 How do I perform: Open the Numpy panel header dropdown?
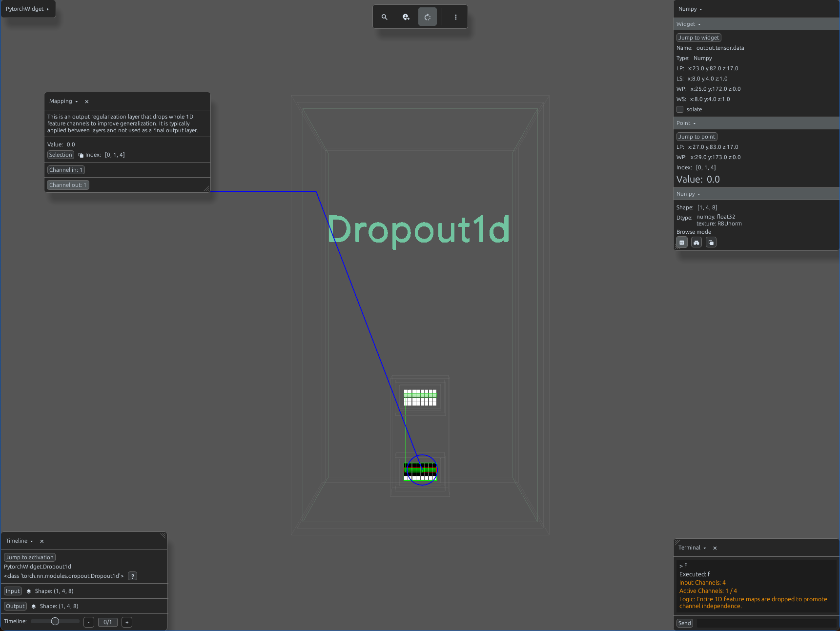[690, 9]
